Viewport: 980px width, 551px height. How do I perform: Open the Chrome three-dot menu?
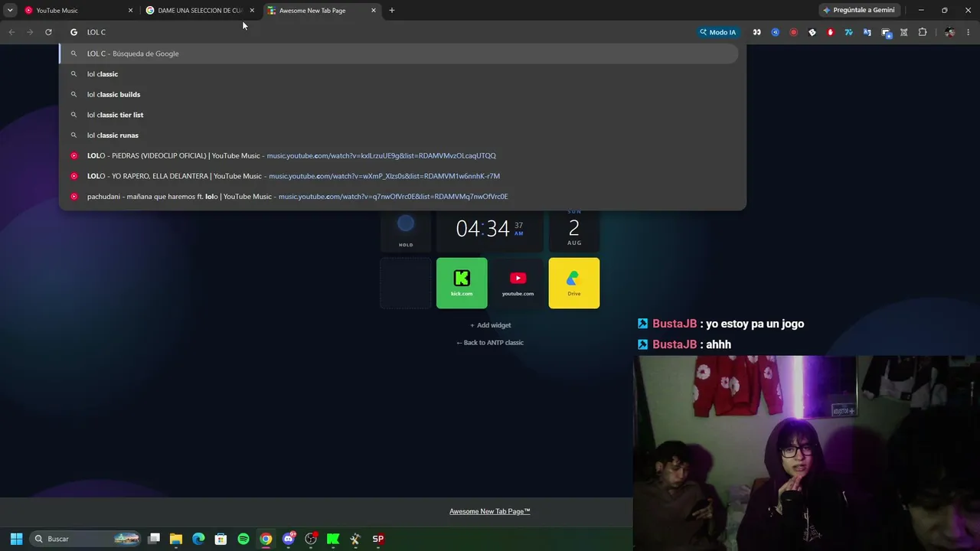tap(969, 32)
